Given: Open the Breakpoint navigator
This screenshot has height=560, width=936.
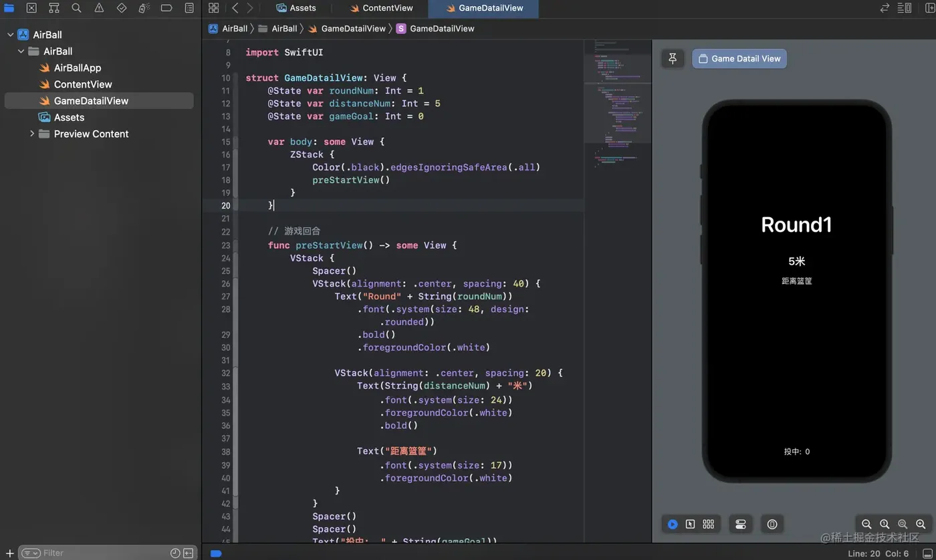Looking at the screenshot, I should click(x=166, y=8).
